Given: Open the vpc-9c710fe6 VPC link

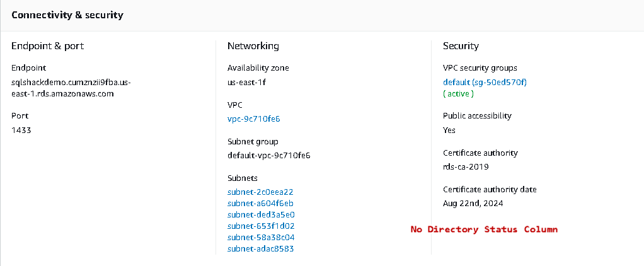Looking at the screenshot, I should 253,119.
